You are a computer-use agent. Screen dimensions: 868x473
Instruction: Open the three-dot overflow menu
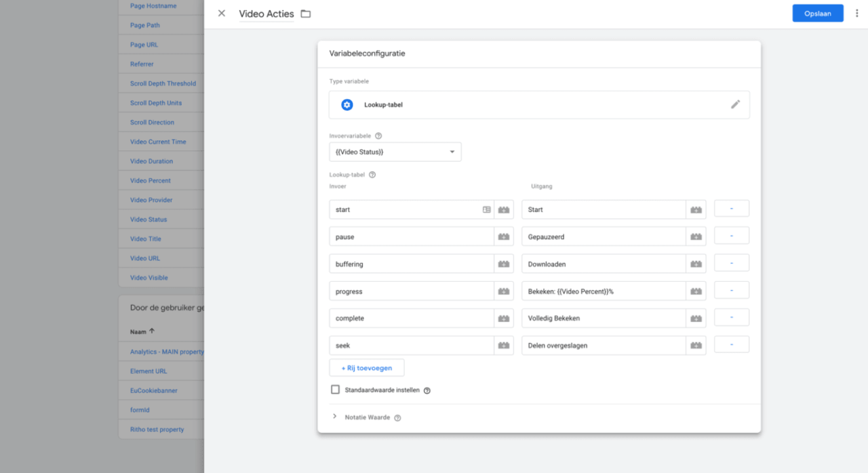pyautogui.click(x=858, y=13)
